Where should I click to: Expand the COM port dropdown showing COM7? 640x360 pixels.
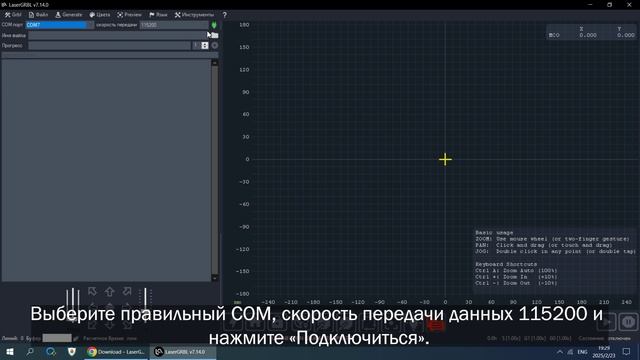coord(60,25)
